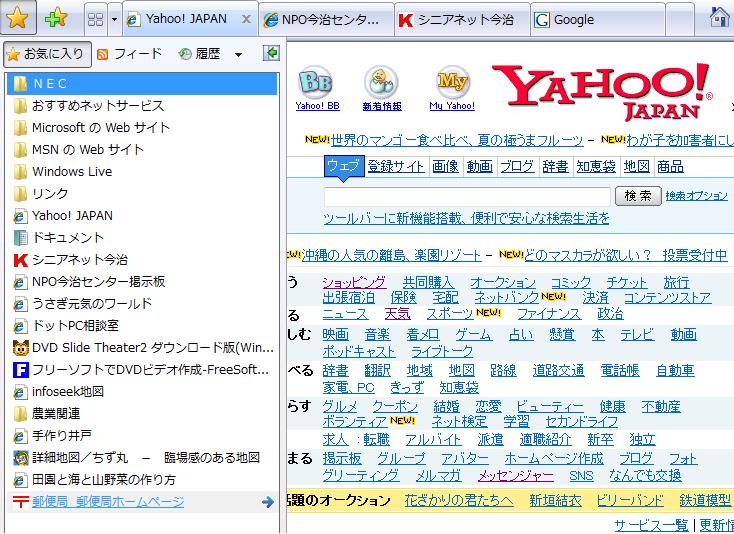
Task: Switch to the シニアネット今治 tab
Action: (x=462, y=20)
